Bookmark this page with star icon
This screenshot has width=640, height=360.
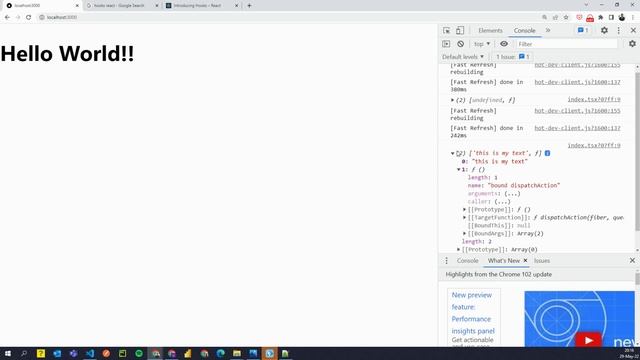(566, 17)
